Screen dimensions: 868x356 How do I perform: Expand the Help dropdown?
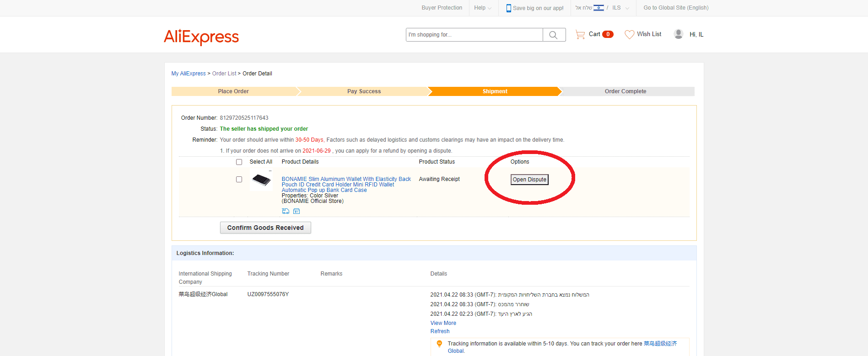click(x=483, y=8)
